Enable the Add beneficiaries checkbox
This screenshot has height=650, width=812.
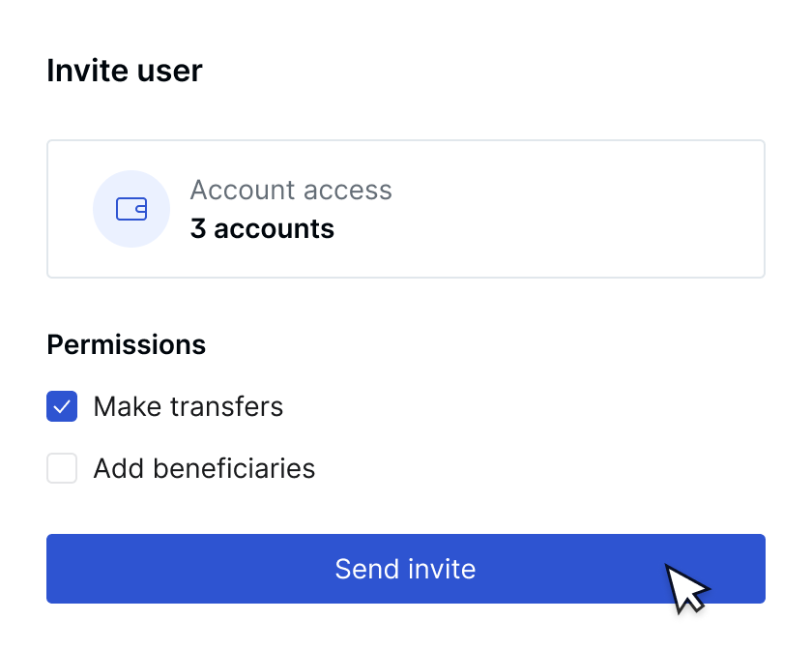tap(62, 468)
